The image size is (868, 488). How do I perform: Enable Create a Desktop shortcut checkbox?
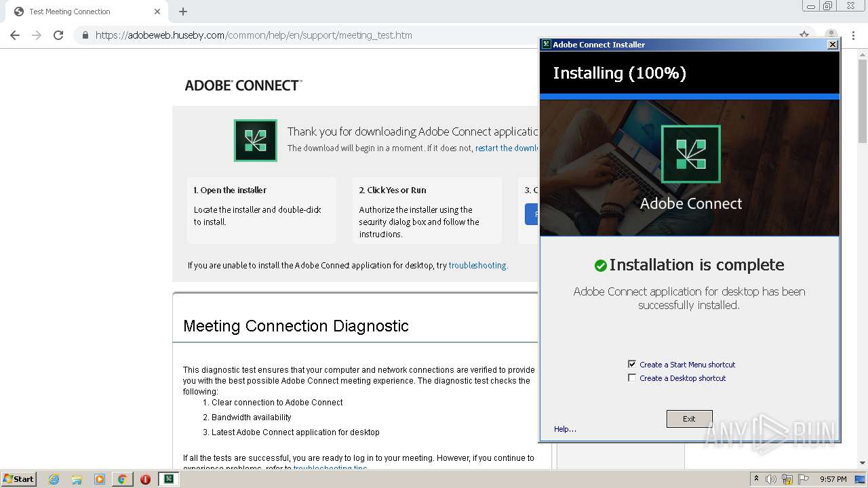[632, 378]
